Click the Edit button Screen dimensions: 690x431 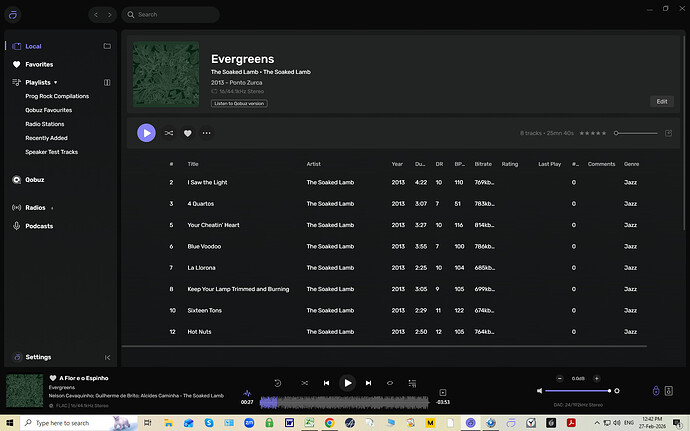661,101
